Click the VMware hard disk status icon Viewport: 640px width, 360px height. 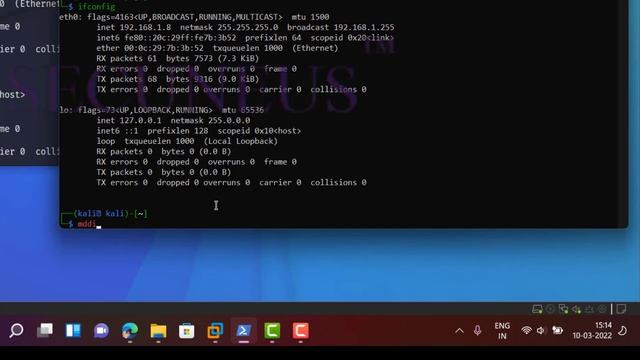click(537, 309)
